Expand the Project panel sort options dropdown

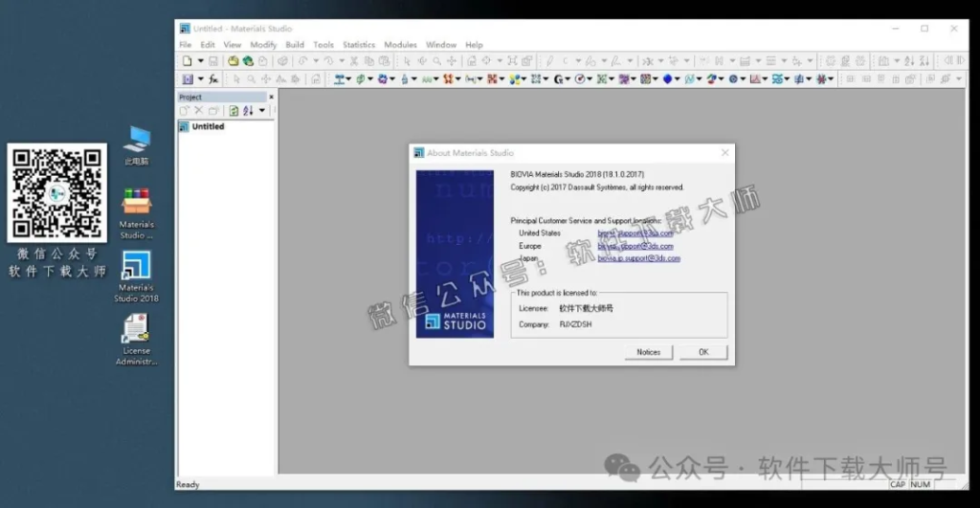[262, 111]
